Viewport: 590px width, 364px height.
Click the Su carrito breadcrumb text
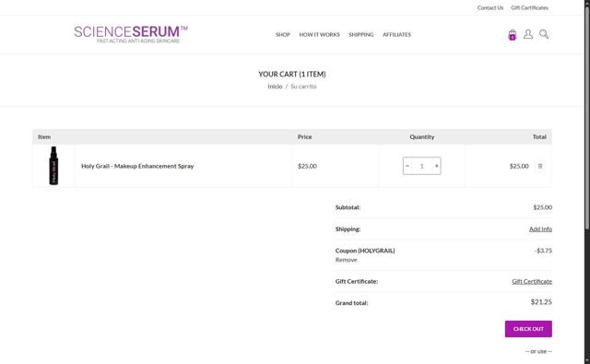point(303,87)
